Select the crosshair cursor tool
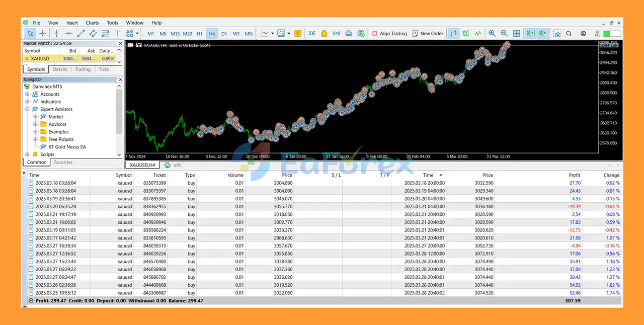644x325 pixels. pos(42,34)
